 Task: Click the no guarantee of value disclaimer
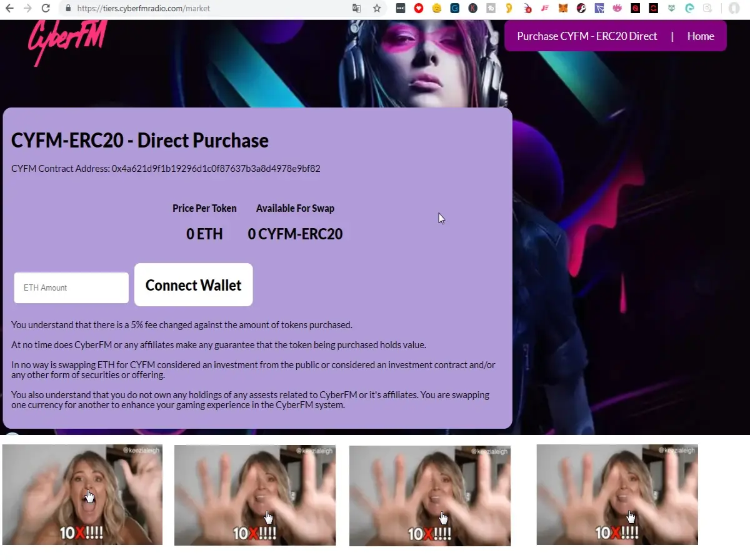coord(219,345)
